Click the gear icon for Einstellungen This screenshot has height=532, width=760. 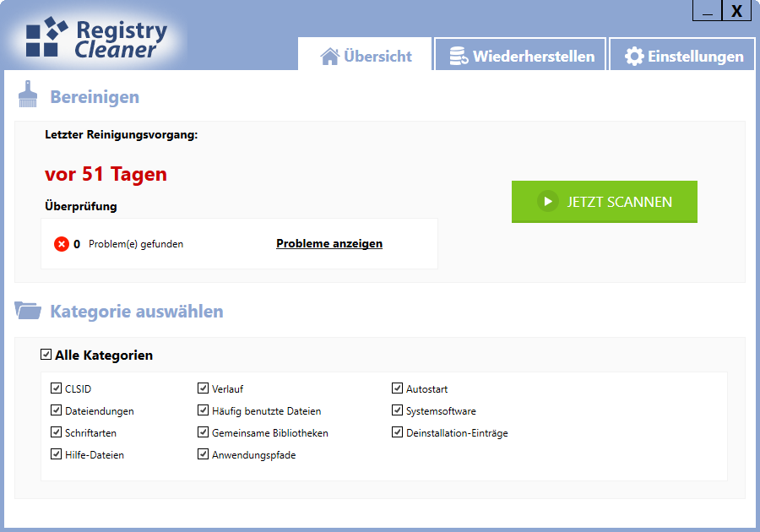(x=633, y=57)
